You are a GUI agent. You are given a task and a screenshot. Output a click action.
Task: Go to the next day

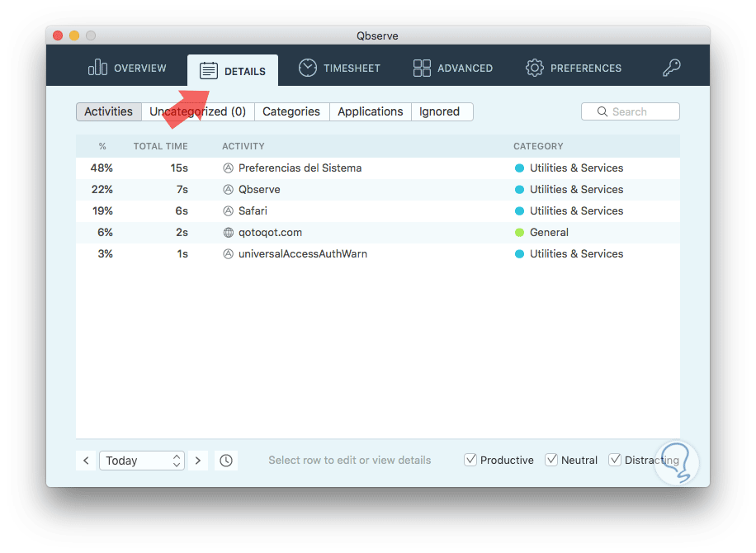point(198,461)
